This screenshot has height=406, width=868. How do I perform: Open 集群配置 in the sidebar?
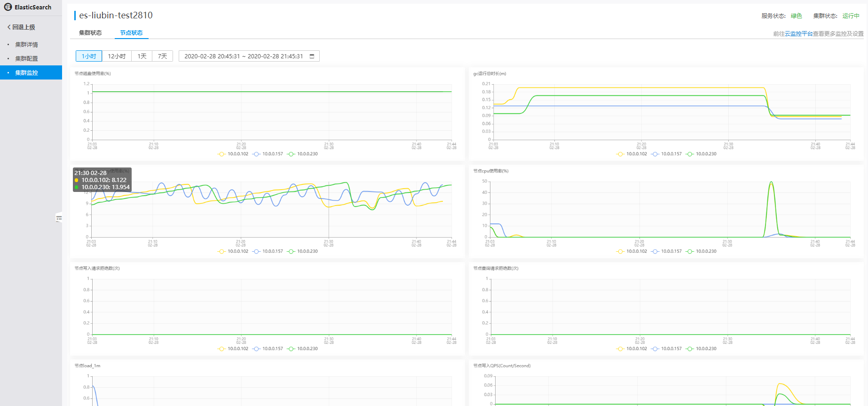coord(26,59)
